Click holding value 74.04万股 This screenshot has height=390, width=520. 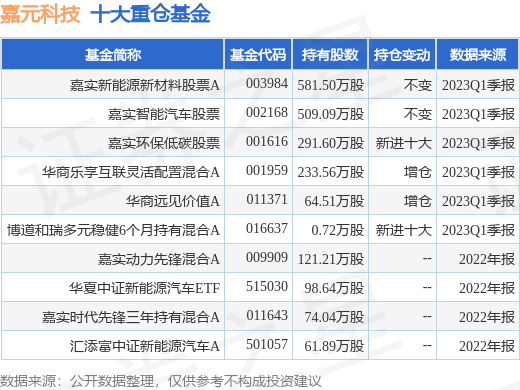tap(334, 317)
